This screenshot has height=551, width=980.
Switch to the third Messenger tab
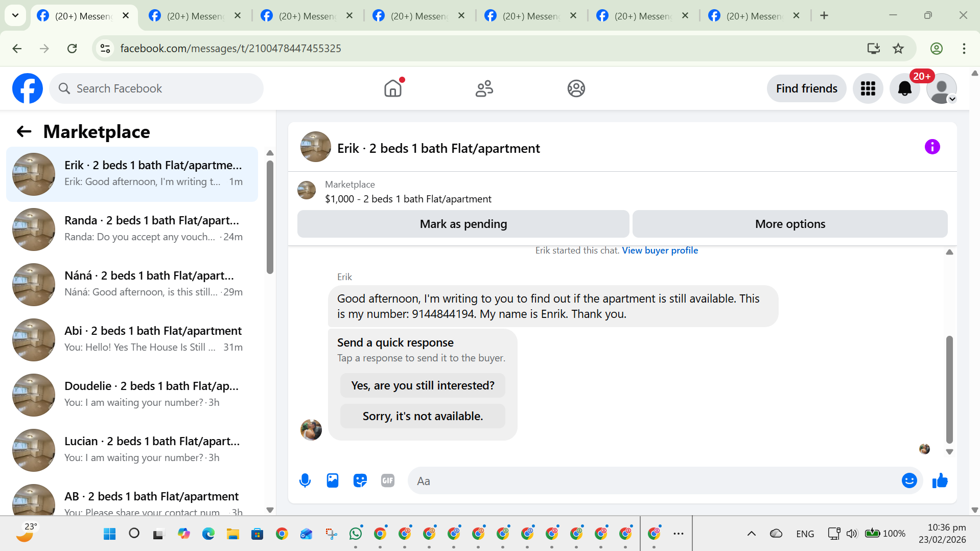[x=307, y=16]
